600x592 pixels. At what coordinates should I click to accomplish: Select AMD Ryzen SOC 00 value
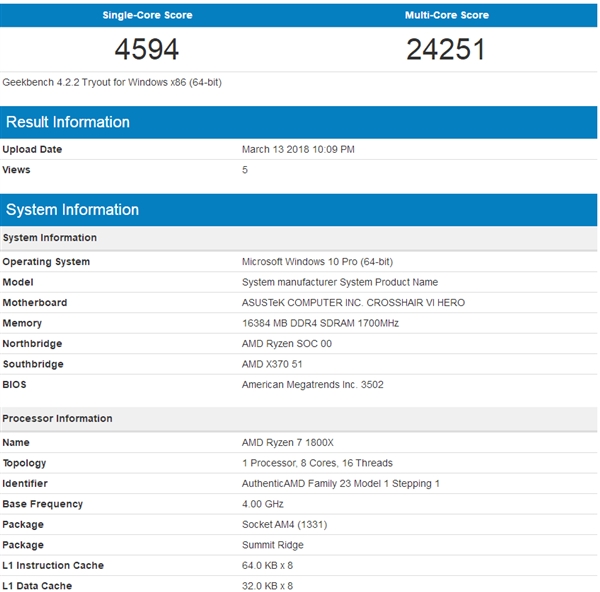287,344
